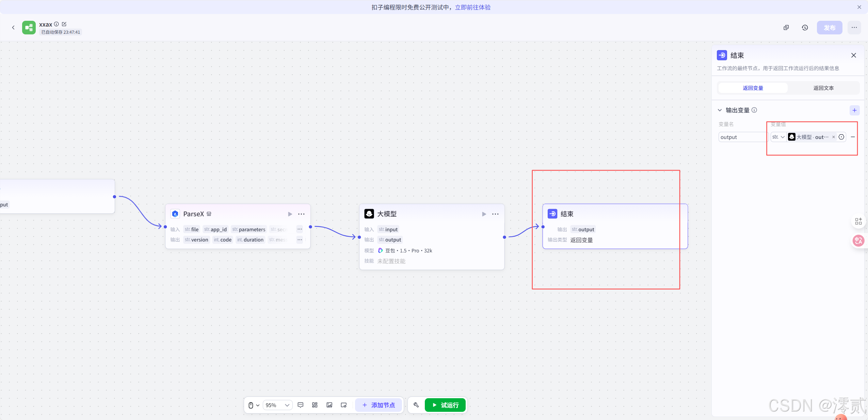Open the 大模型 node more options menu
The height and width of the screenshot is (420, 868).
click(495, 214)
